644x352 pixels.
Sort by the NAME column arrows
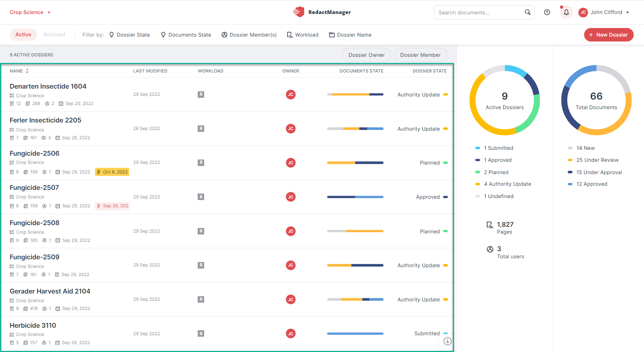coord(27,71)
